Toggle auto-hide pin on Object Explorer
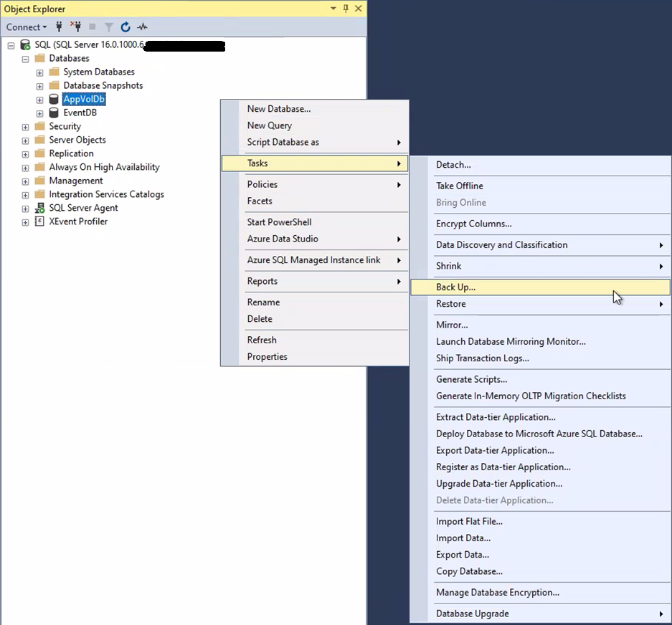The height and width of the screenshot is (625, 672). coord(346,9)
